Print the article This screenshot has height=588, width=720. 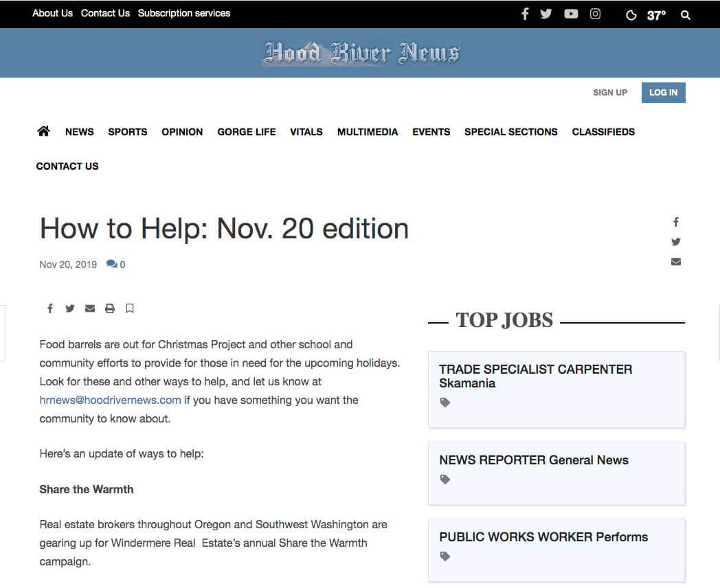[x=110, y=308]
